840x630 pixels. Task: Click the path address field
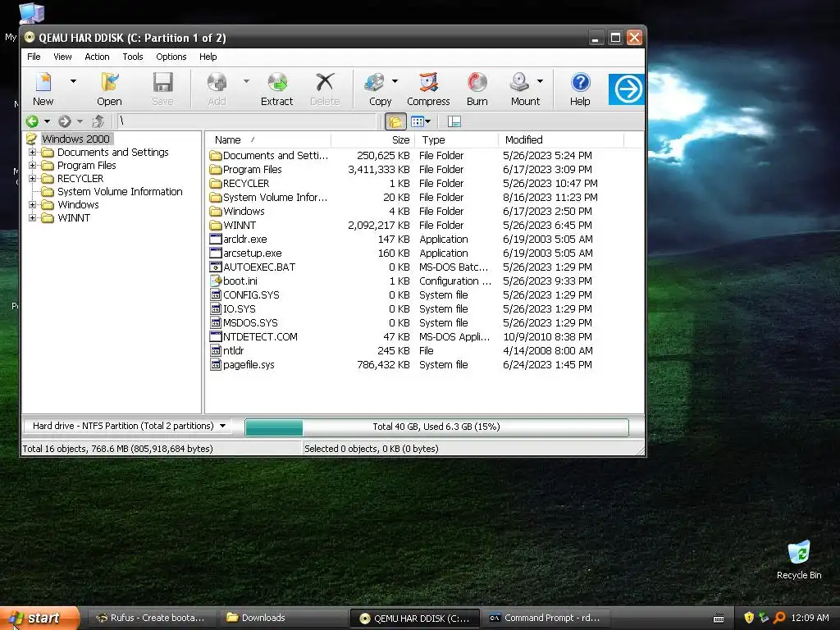[246, 121]
